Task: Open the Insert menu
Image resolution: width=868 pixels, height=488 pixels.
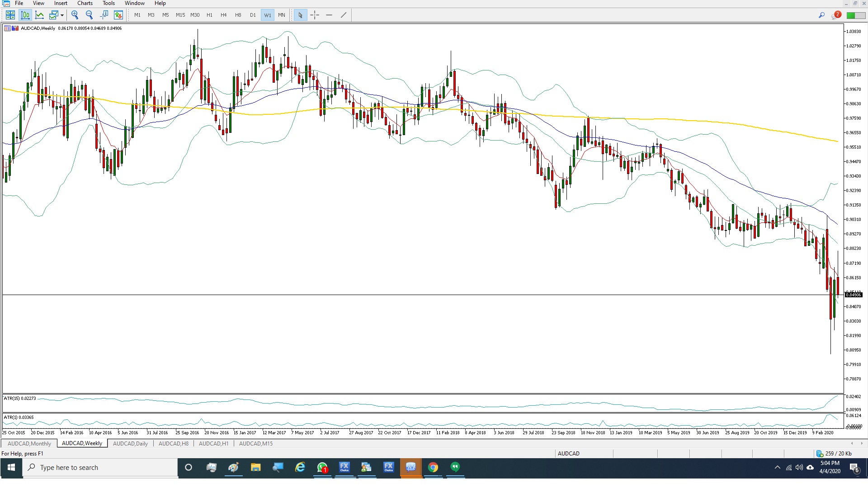Action: (x=61, y=3)
